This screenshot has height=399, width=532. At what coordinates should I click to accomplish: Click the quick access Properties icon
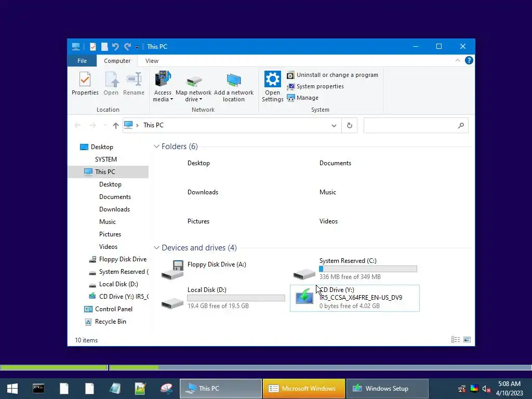click(92, 46)
